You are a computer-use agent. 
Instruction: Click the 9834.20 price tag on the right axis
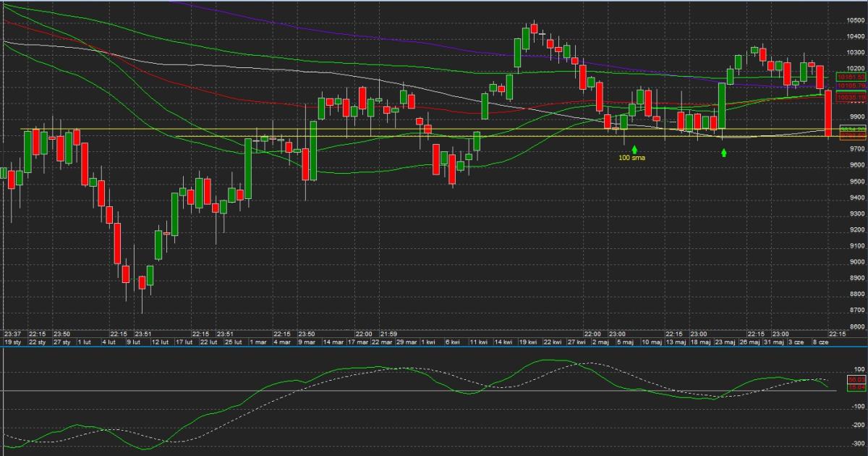point(853,128)
